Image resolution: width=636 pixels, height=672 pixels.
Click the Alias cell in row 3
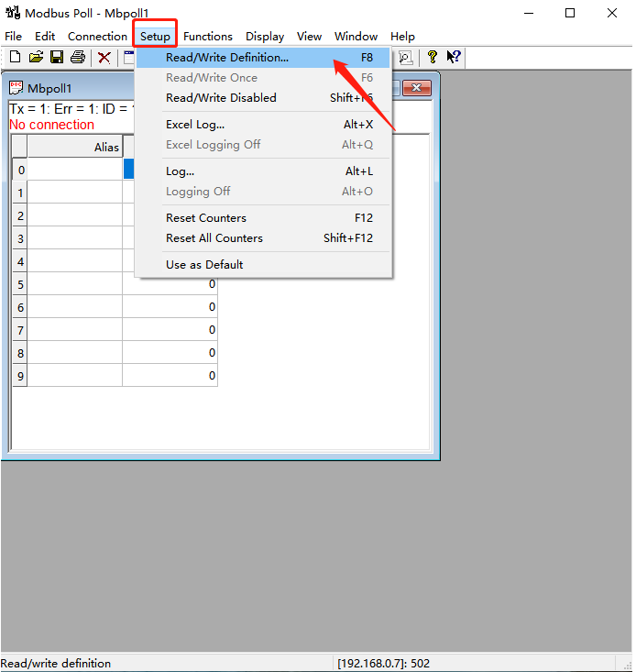[x=75, y=238]
